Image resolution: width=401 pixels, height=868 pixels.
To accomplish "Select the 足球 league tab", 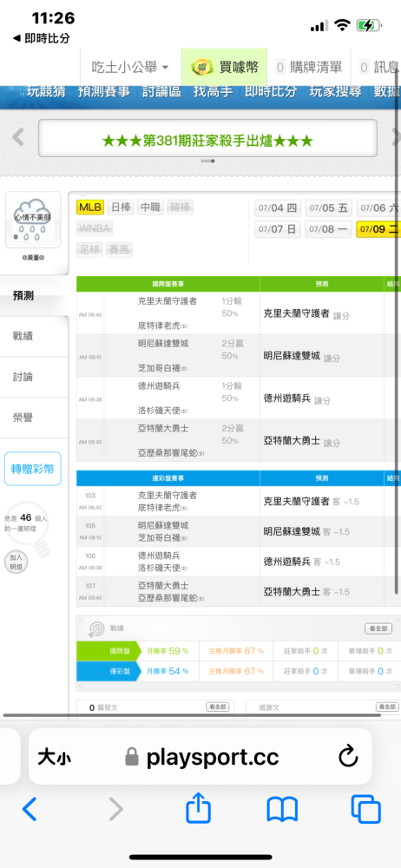I will (x=89, y=250).
